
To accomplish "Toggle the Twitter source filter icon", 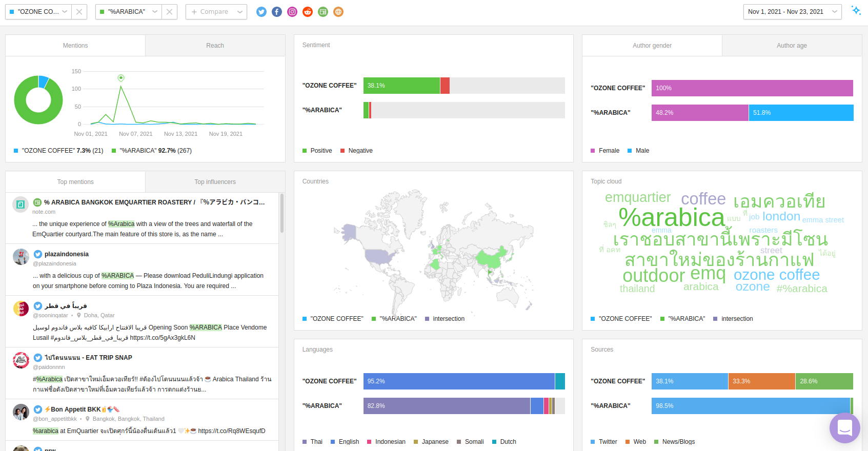I will pos(261,12).
